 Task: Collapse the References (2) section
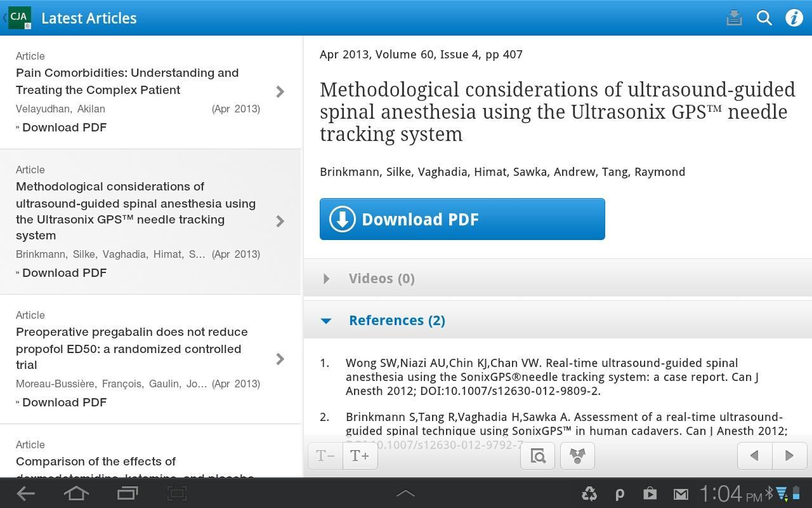pyautogui.click(x=558, y=320)
